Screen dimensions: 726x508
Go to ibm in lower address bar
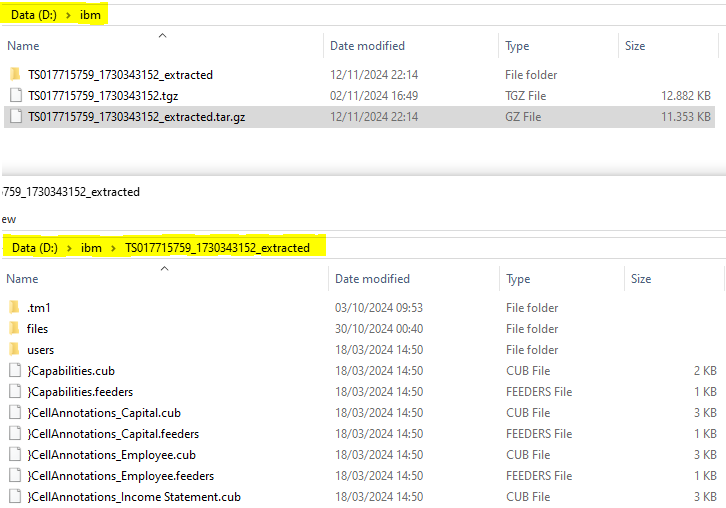tap(91, 248)
